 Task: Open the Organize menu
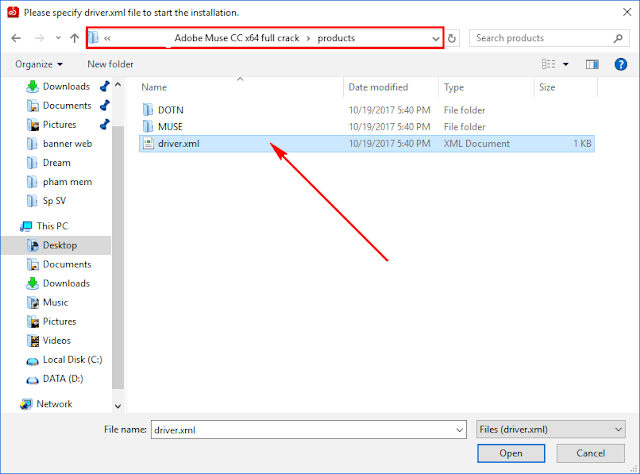pos(39,64)
